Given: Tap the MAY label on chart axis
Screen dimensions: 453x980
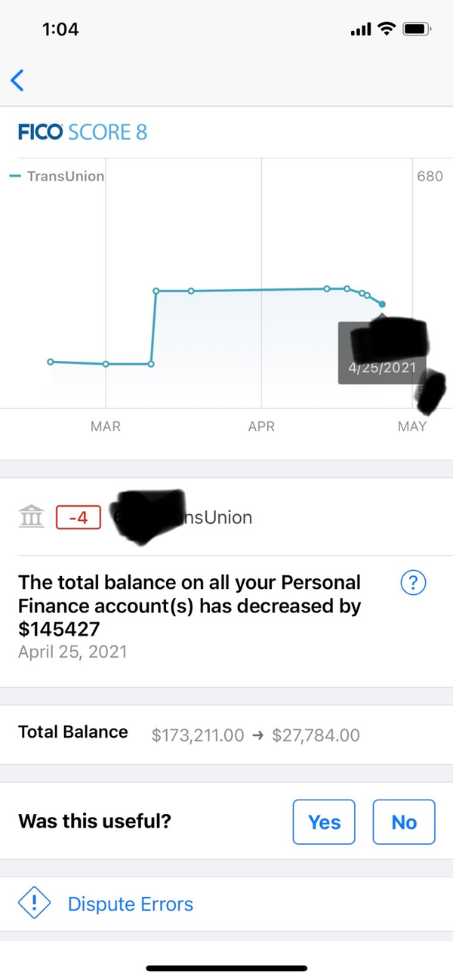Looking at the screenshot, I should tap(411, 427).
